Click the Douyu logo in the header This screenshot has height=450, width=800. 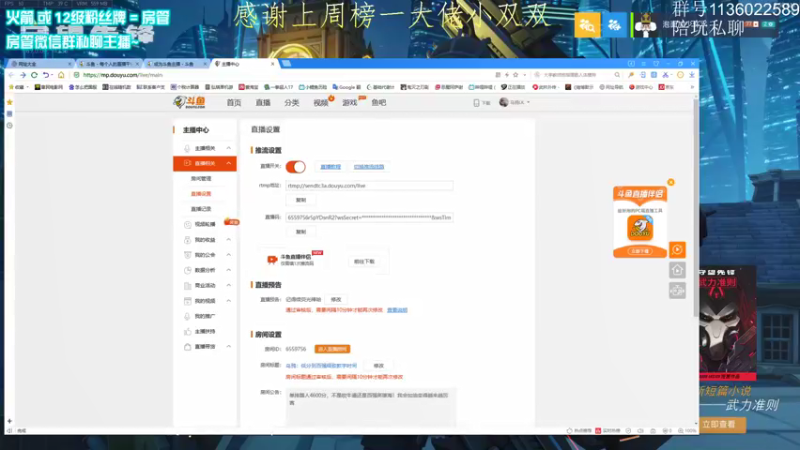189,103
